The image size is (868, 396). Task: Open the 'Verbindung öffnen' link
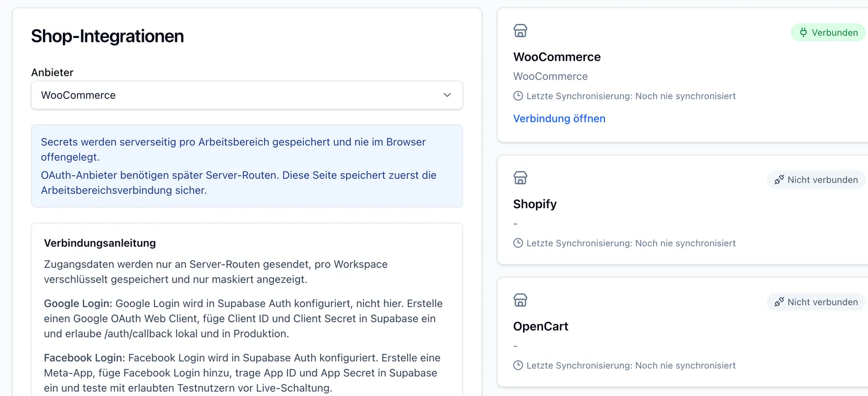(559, 119)
